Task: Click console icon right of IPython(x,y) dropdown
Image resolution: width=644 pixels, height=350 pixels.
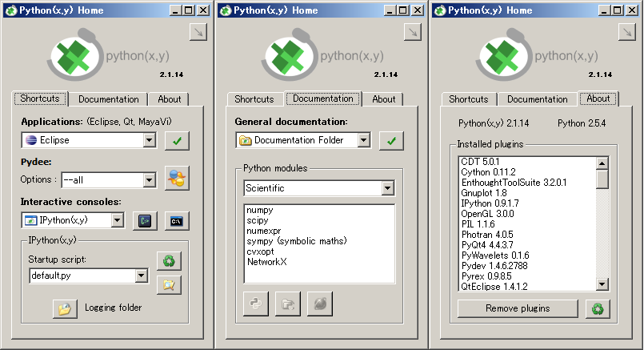Action: coord(144,220)
